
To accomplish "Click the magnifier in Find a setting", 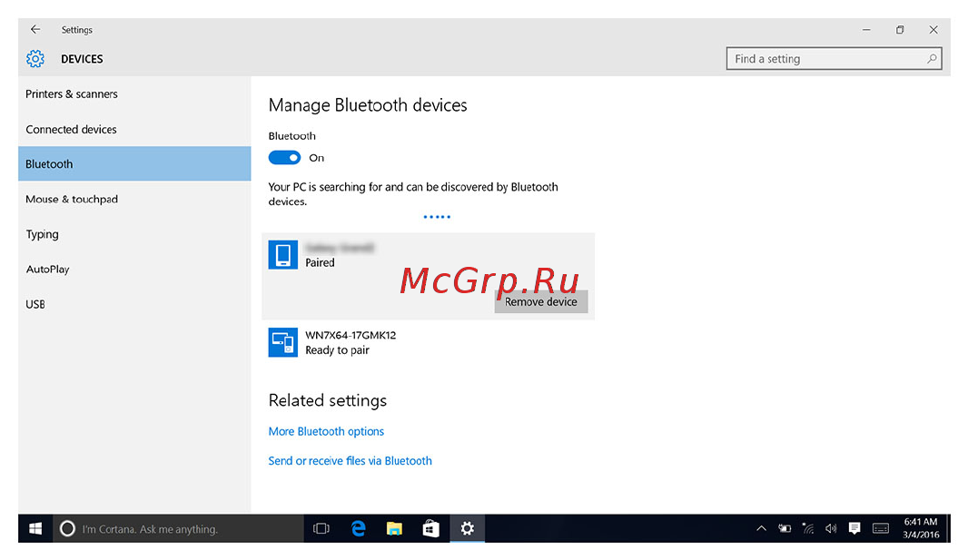I will [x=932, y=59].
